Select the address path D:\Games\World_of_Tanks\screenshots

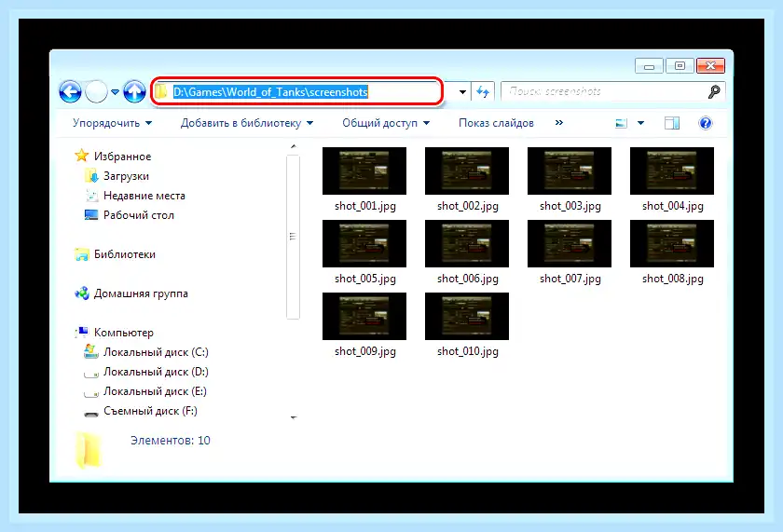pyautogui.click(x=270, y=92)
